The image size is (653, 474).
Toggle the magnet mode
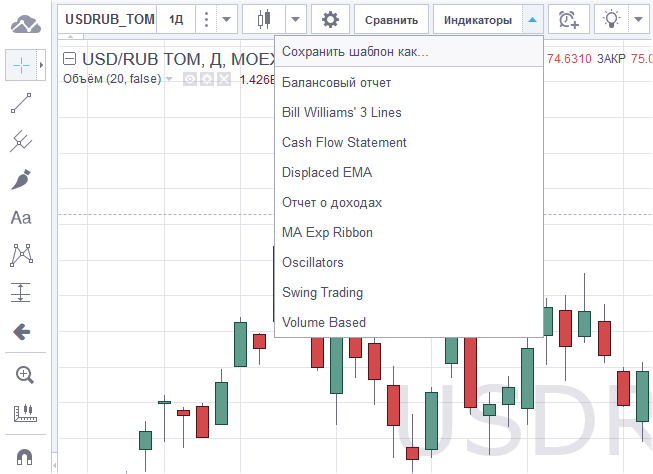click(x=24, y=455)
